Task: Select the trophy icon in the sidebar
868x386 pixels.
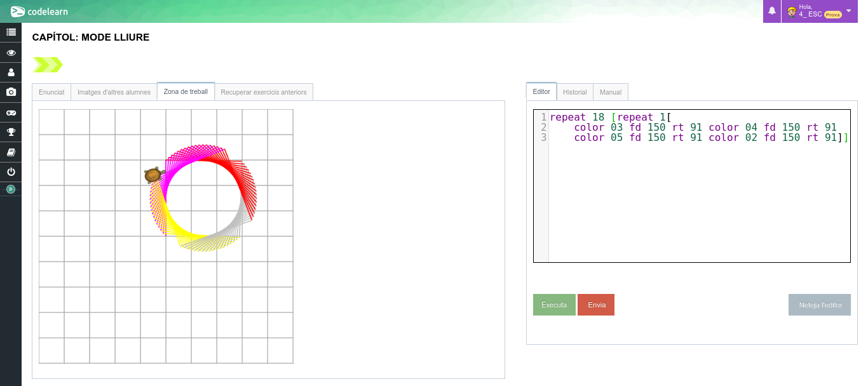Action: tap(11, 132)
